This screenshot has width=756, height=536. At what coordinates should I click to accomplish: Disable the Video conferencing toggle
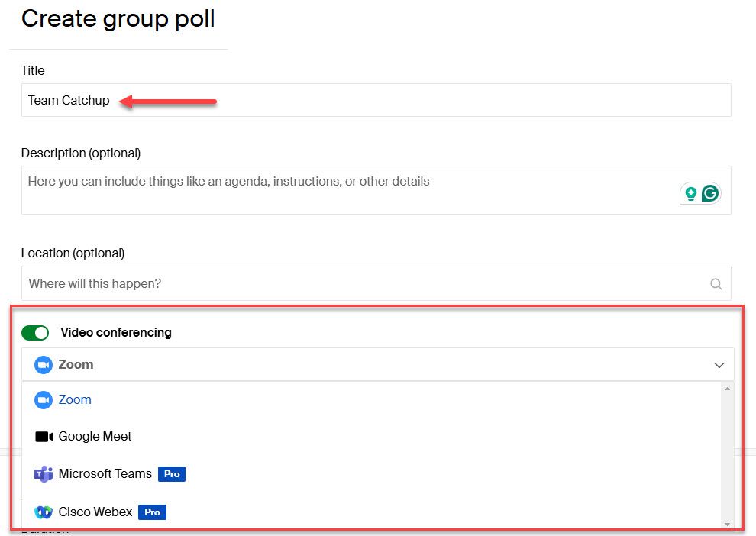(x=35, y=333)
